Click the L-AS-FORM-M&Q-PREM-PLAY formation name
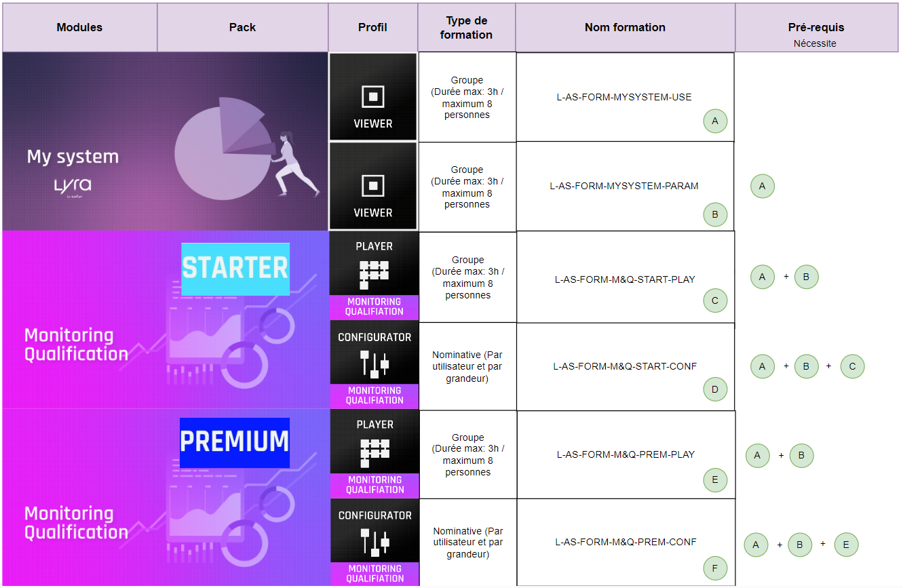The width and height of the screenshot is (903, 588). 626,454
